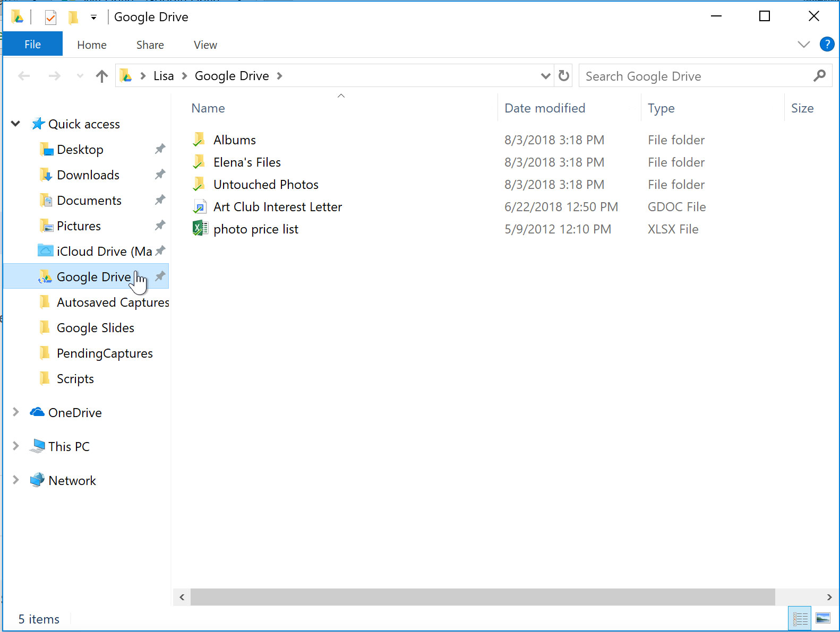The image size is (840, 632).
Task: Refresh the Google Drive folder
Action: (564, 76)
